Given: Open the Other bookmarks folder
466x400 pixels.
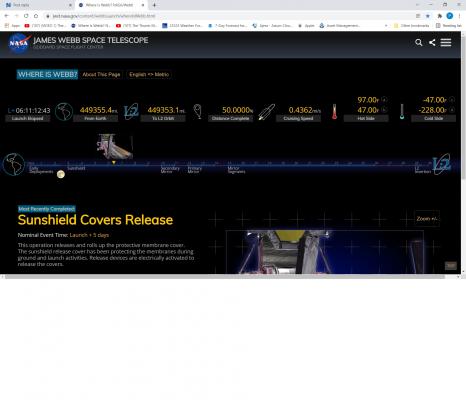Looking at the screenshot, I should pos(412,25).
